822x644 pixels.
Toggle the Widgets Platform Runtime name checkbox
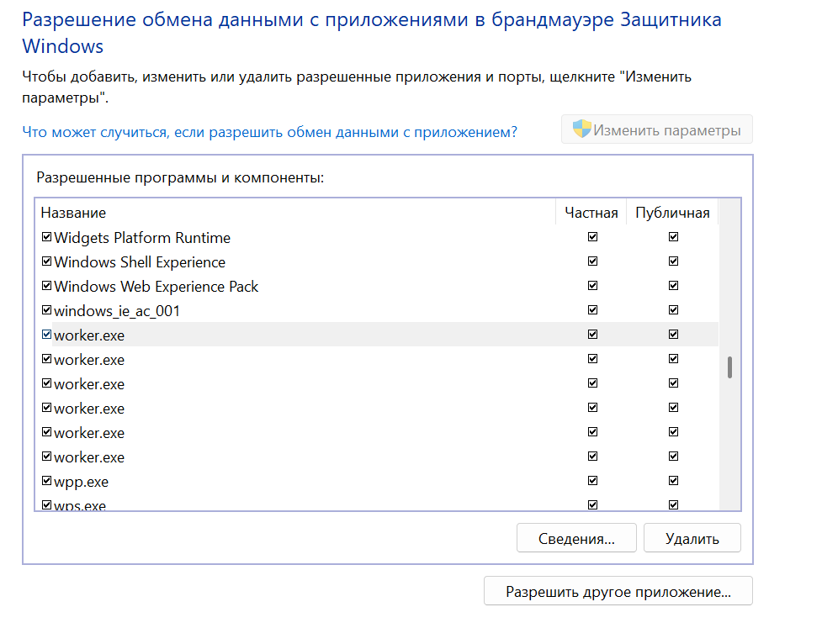tap(46, 237)
